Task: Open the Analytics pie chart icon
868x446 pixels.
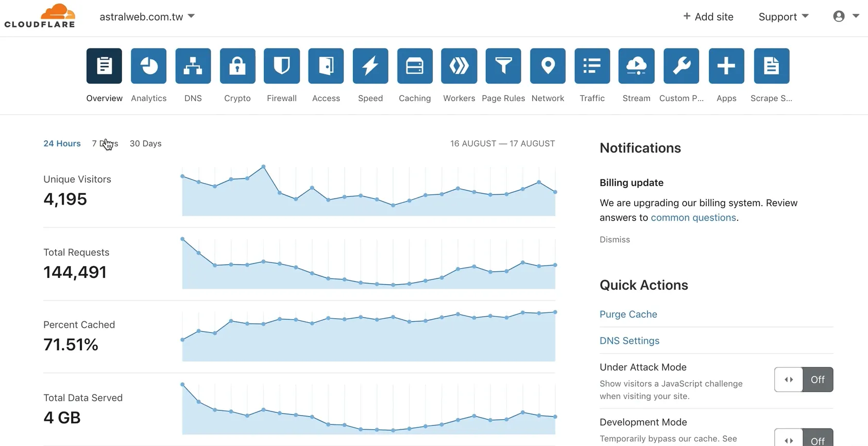Action: 148,66
